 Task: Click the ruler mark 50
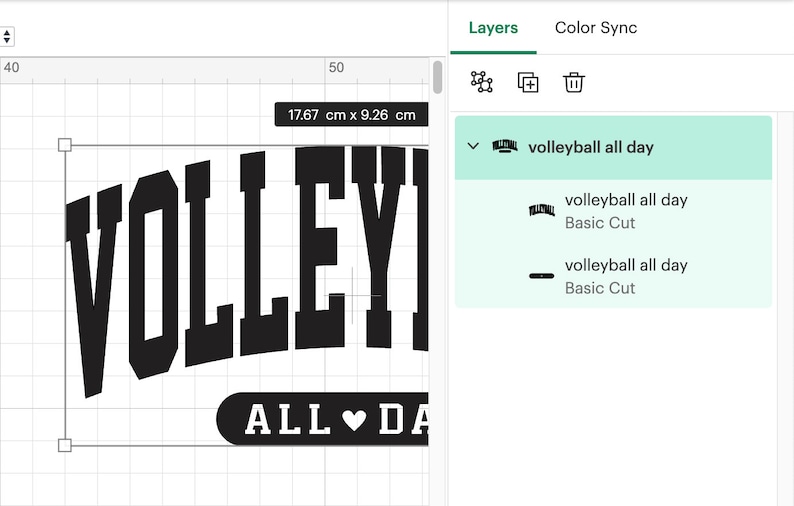336,67
